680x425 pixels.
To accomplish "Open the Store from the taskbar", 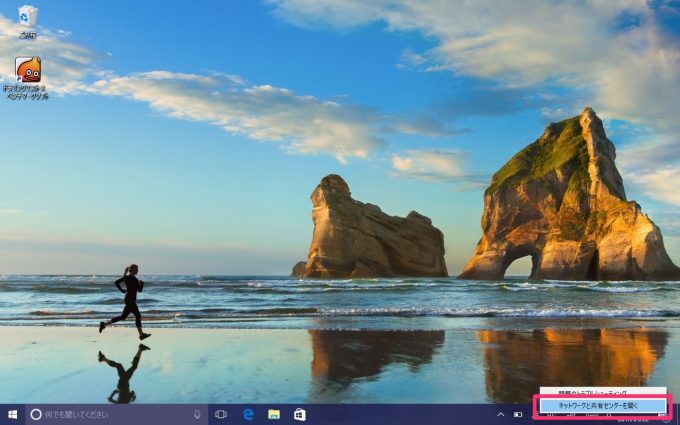I will pos(300,415).
